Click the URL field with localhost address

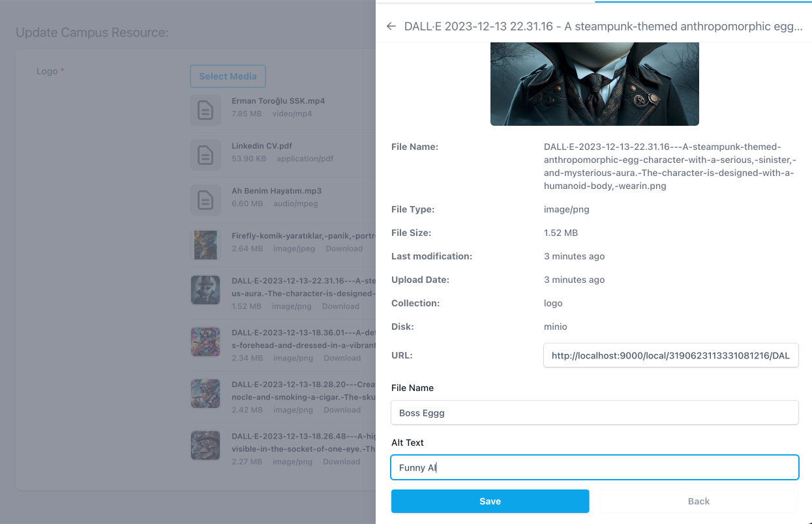coord(670,356)
